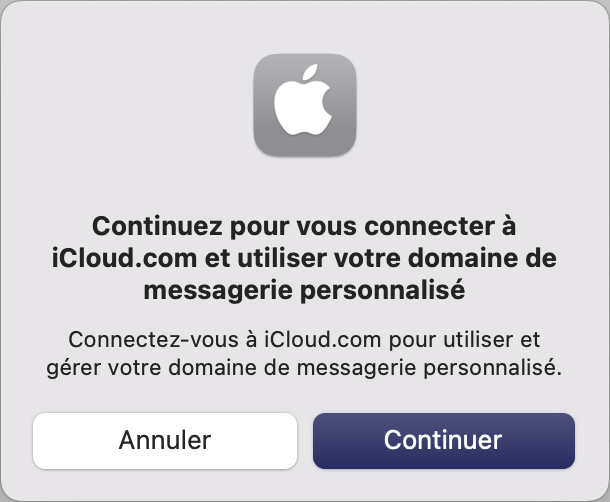Select the Continuer button
The image size is (610, 502).
point(444,441)
